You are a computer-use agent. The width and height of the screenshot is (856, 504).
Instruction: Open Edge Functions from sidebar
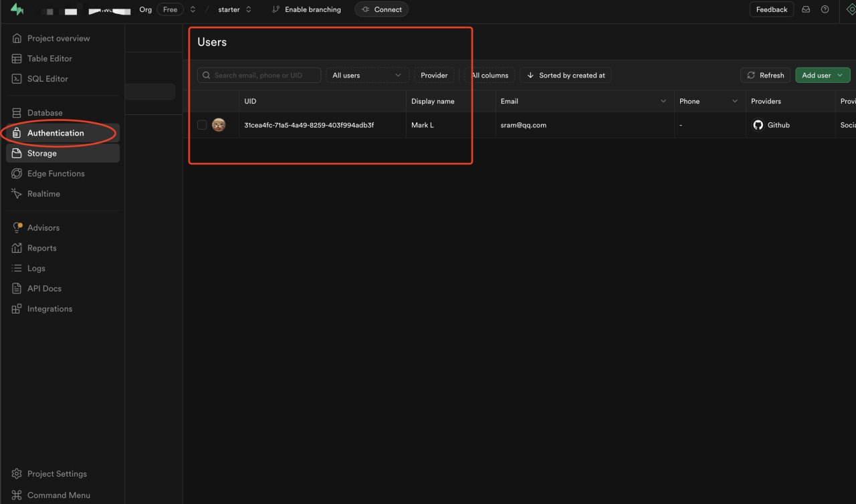[x=56, y=174]
